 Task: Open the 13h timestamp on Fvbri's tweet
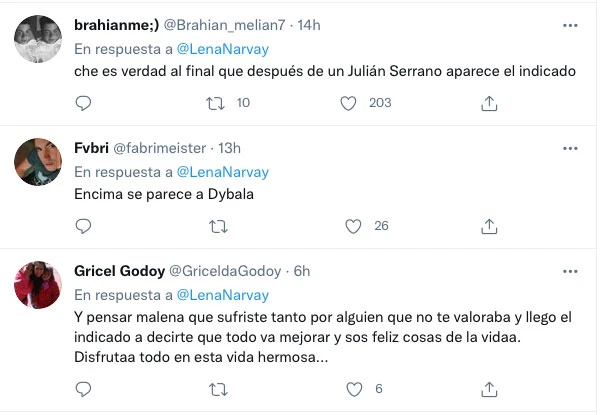[x=230, y=148]
